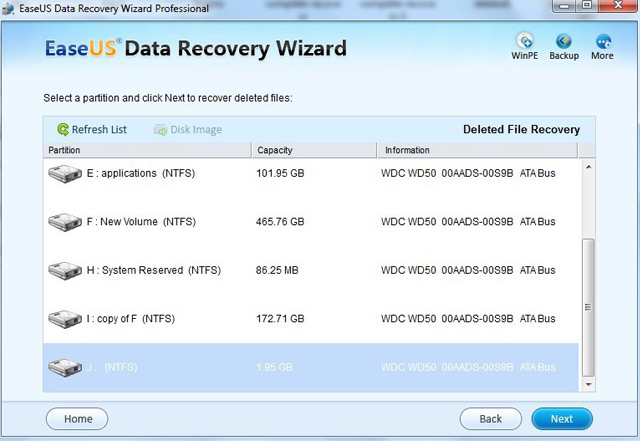
Task: Click the capacity value '465.76 GB'
Action: (x=280, y=222)
